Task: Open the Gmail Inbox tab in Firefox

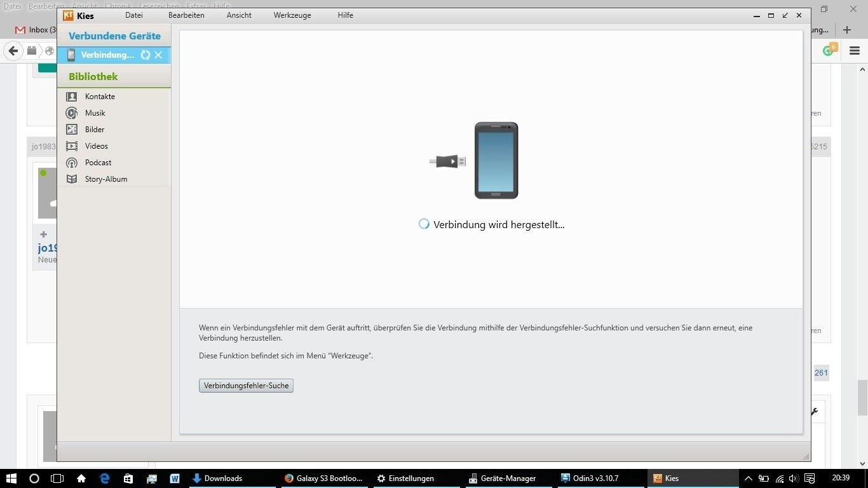Action: tap(35, 30)
